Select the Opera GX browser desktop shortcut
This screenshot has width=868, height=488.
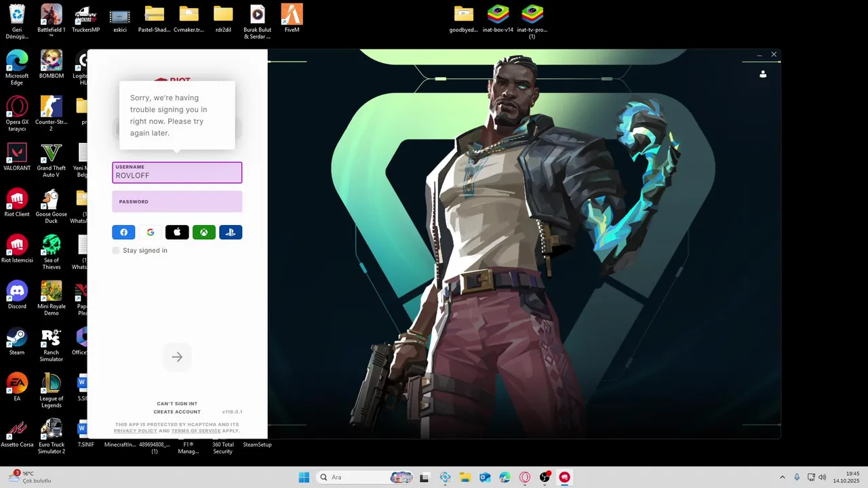(17, 115)
